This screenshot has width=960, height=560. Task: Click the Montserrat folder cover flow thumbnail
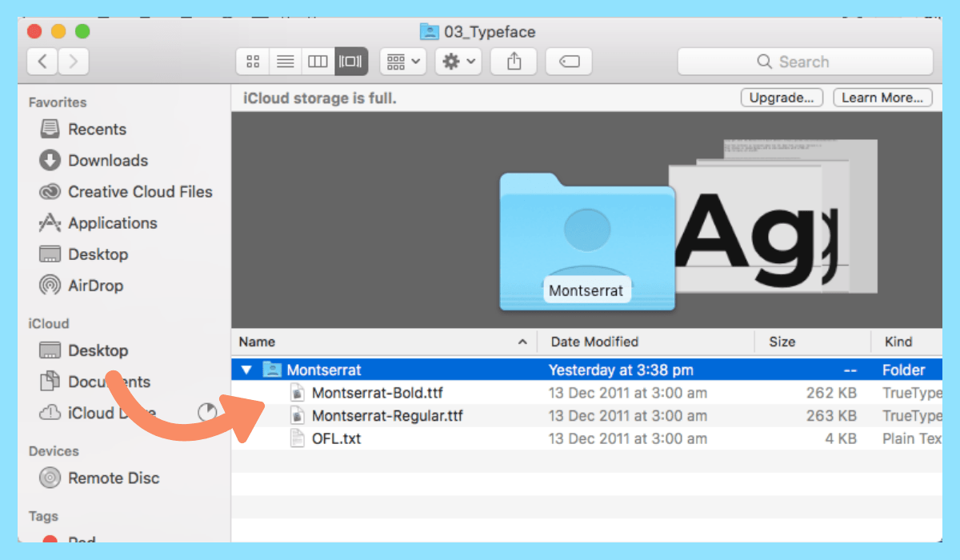[x=587, y=242]
